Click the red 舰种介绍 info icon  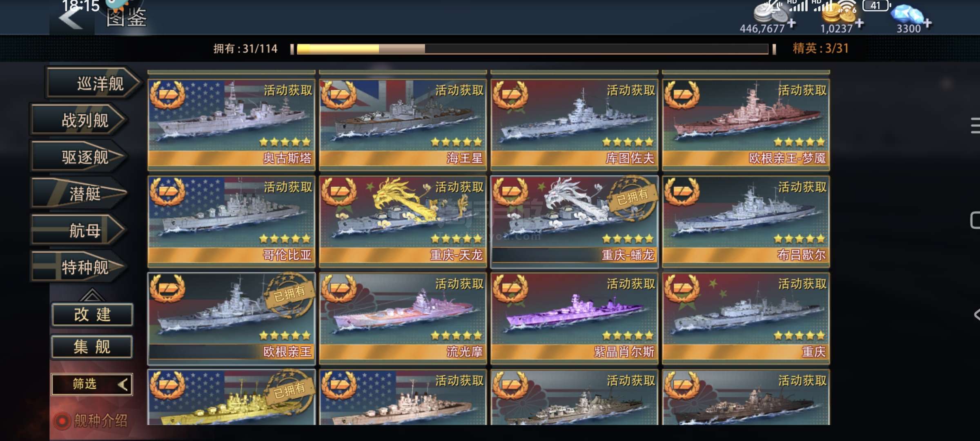tap(62, 421)
